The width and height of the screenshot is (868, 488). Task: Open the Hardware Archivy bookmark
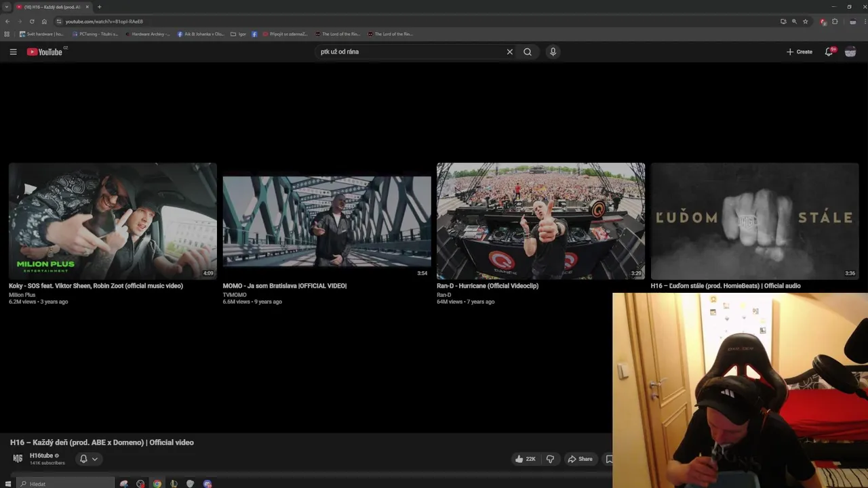coord(147,34)
